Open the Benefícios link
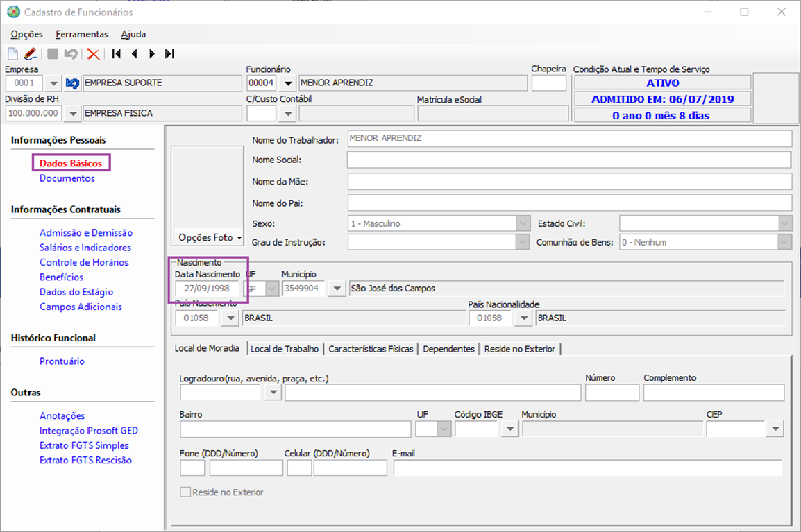Screen dimensions: 801x532 [61, 277]
